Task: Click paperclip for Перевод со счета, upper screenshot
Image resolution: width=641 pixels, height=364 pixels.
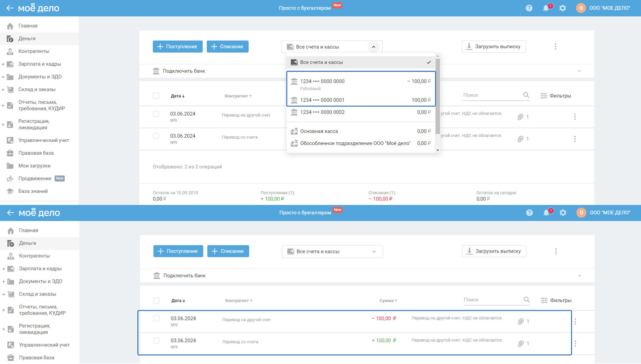Action: 520,139
